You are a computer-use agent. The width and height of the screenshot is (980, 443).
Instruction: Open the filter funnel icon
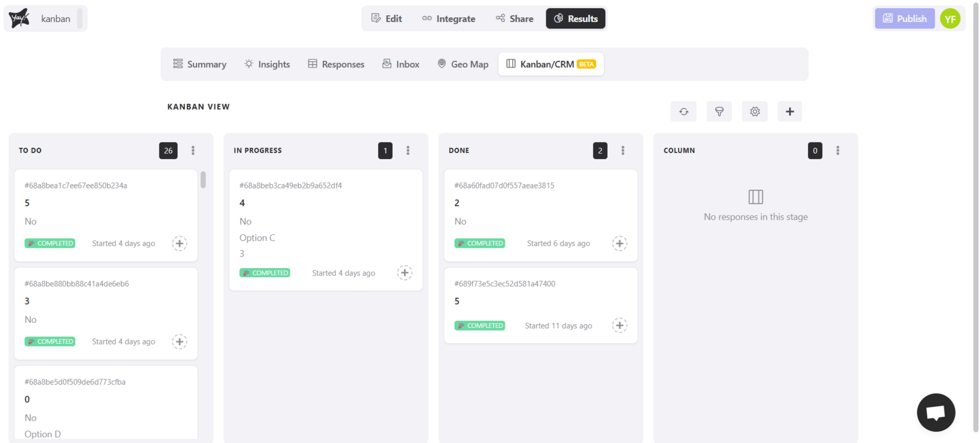tap(719, 112)
